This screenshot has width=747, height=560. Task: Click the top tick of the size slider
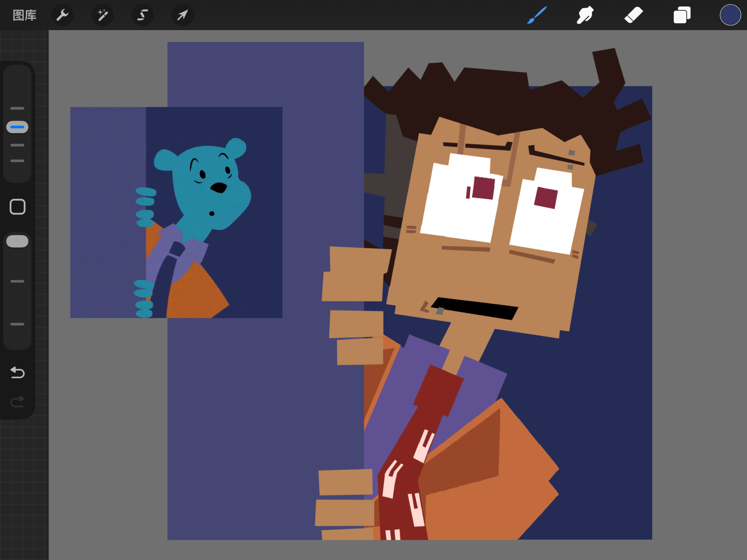(x=17, y=108)
